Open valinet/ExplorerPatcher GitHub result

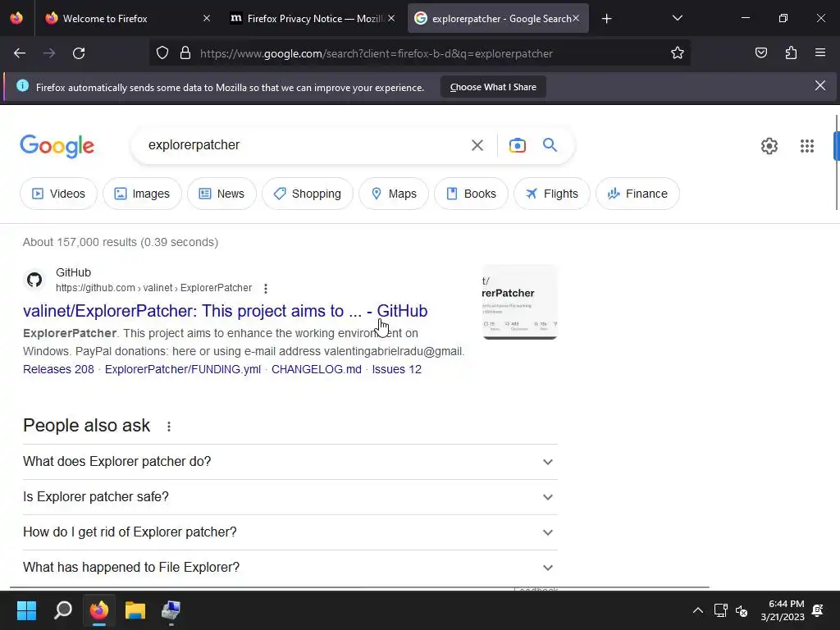pyautogui.click(x=225, y=311)
